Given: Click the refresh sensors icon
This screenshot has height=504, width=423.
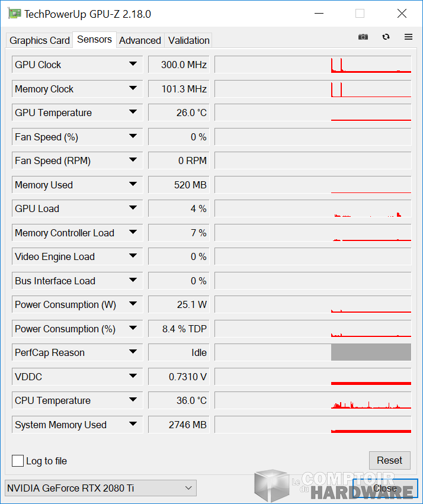Looking at the screenshot, I should click(x=386, y=37).
